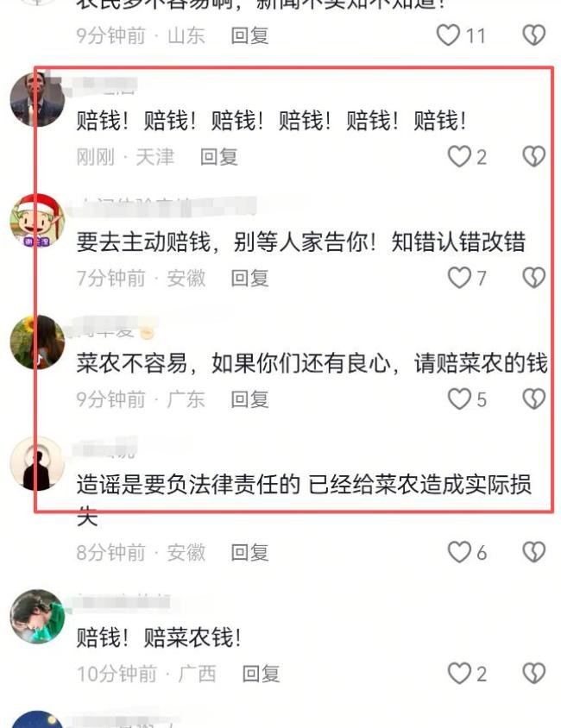Dislike the Tianjin 赔钱 comment
Image resolution: width=561 pixels, height=728 pixels.
[x=534, y=156]
